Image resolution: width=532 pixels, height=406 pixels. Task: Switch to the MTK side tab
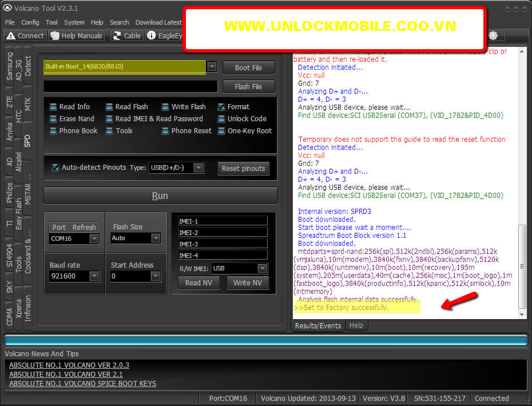pyautogui.click(x=27, y=104)
